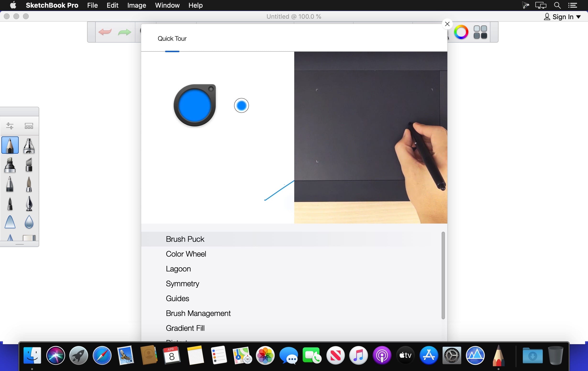Image resolution: width=588 pixels, height=371 pixels.
Task: Close the Quick Tour dialog
Action: point(447,23)
